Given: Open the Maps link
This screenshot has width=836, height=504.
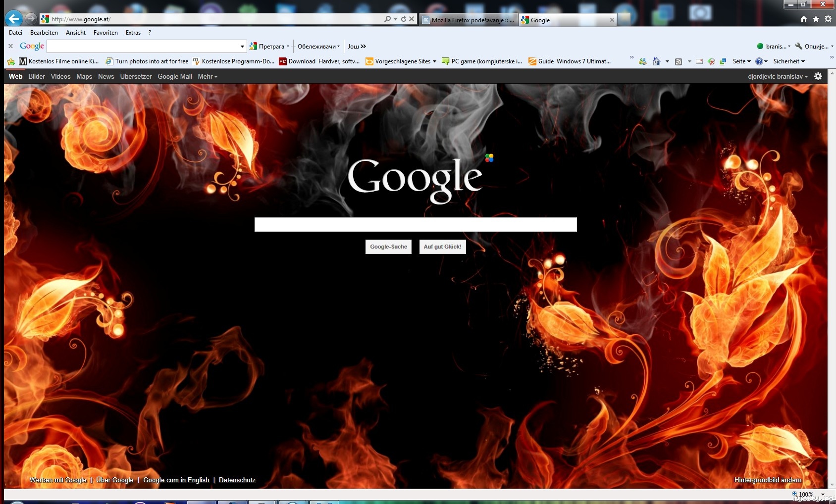Looking at the screenshot, I should click(84, 76).
